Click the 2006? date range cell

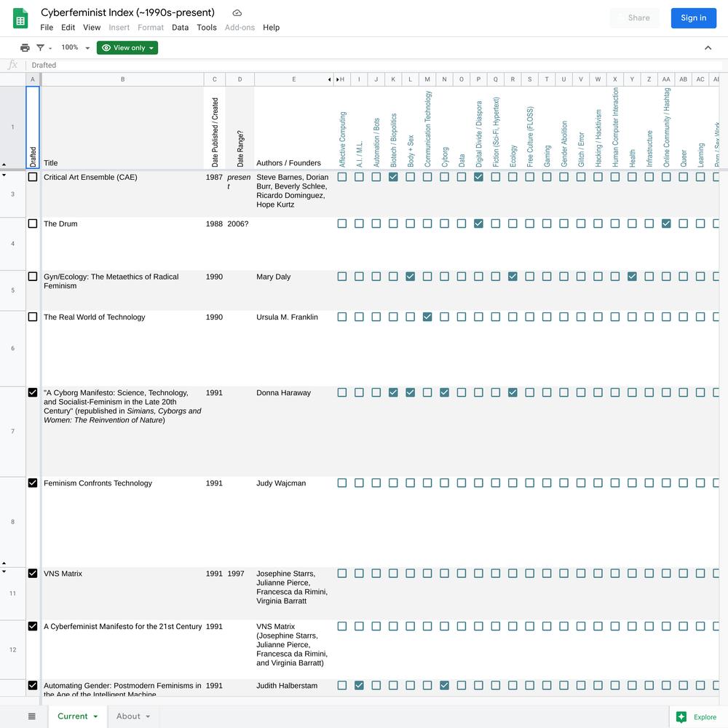point(240,244)
